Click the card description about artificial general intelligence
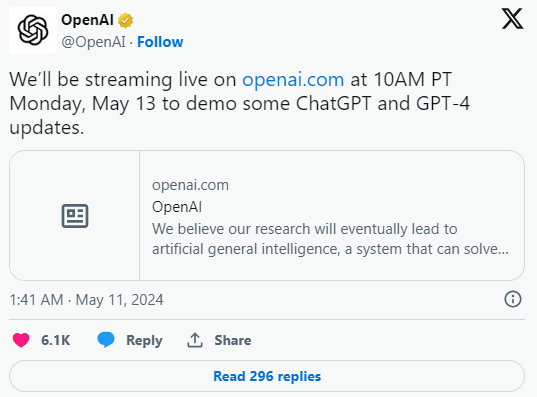The image size is (537, 397). pyautogui.click(x=330, y=239)
